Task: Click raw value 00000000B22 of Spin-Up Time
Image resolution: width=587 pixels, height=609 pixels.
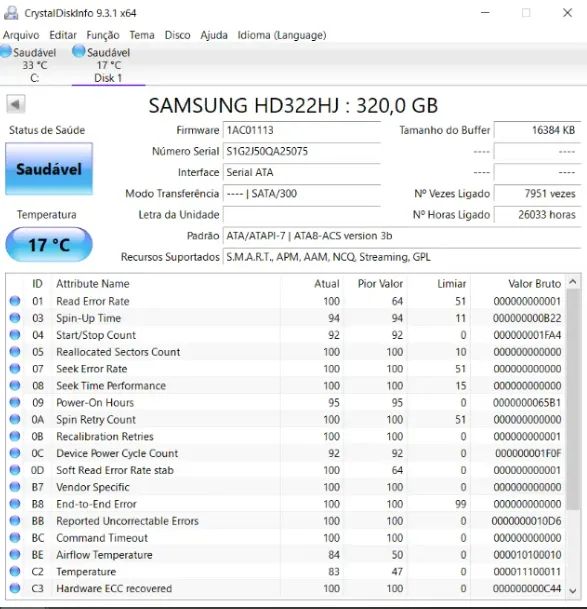Action: 527,318
